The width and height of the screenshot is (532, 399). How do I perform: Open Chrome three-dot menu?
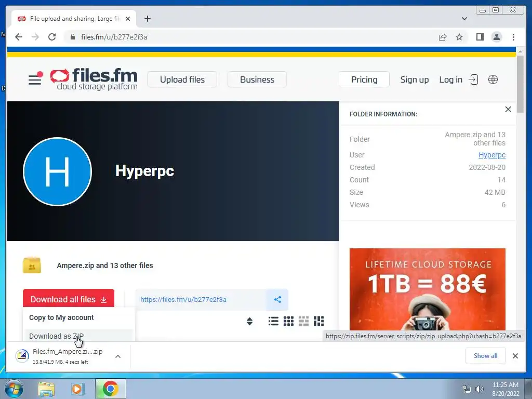513,37
